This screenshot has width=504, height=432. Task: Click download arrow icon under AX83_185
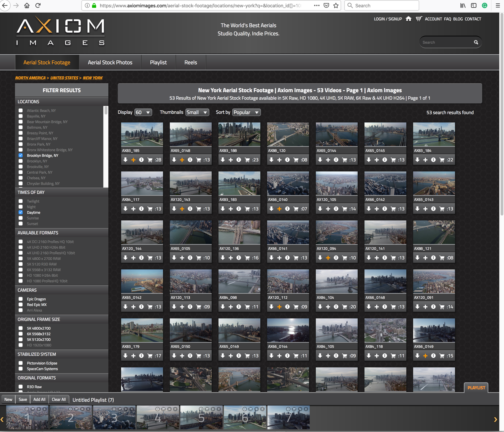pos(126,160)
